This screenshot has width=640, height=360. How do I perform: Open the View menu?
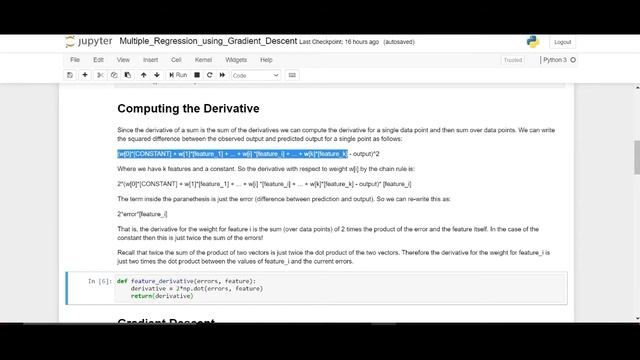[x=123, y=60]
